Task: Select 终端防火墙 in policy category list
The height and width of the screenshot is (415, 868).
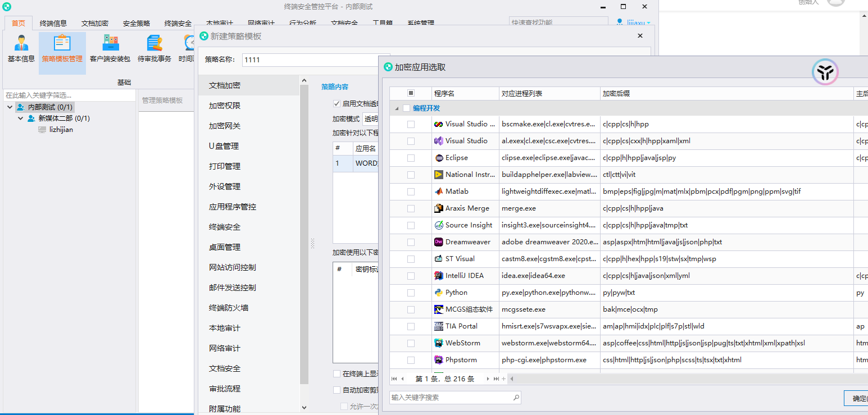Action: [249, 308]
